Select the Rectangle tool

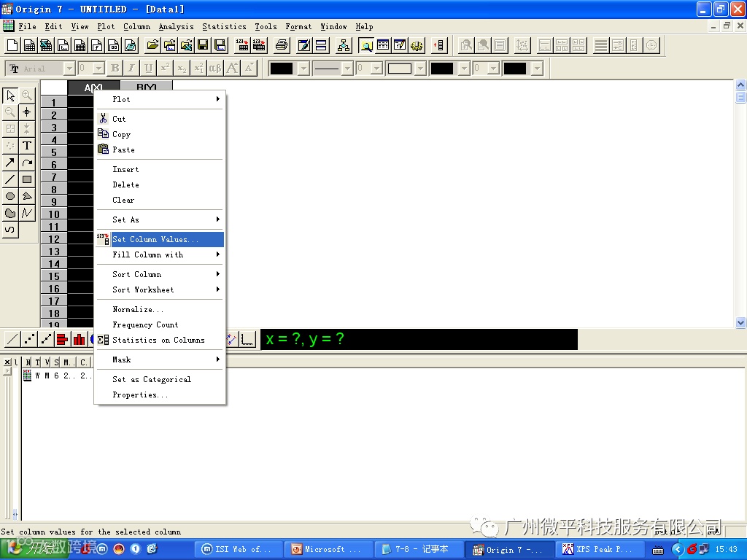[27, 179]
